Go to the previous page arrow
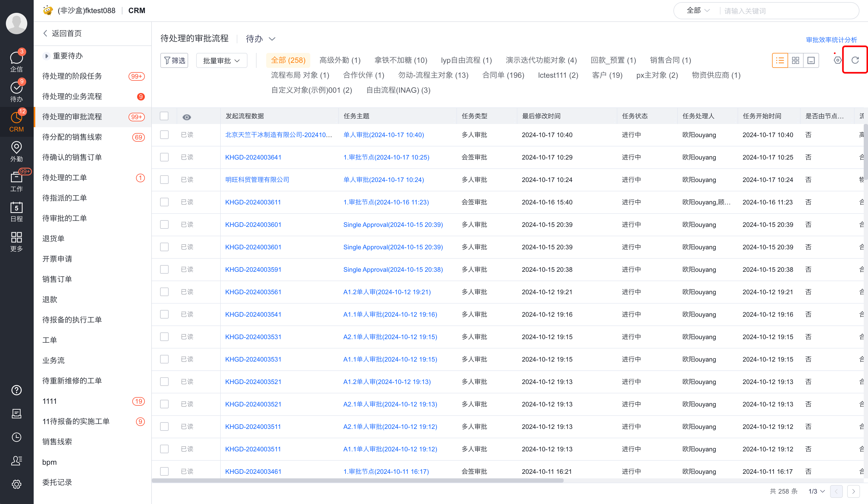 point(836,491)
